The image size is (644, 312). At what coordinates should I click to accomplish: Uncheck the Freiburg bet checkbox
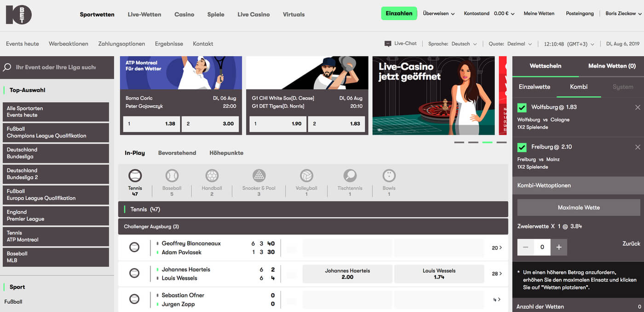[522, 147]
